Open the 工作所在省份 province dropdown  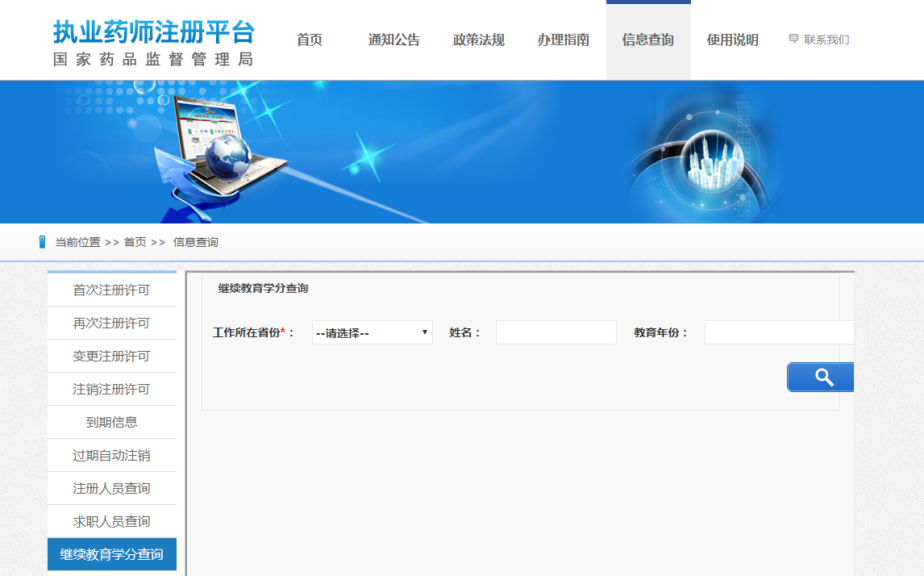(x=372, y=332)
